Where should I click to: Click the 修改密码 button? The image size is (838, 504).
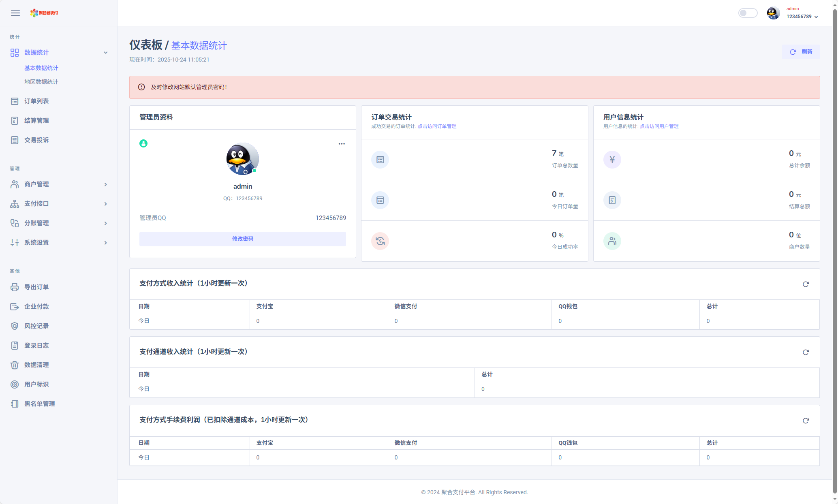point(242,239)
